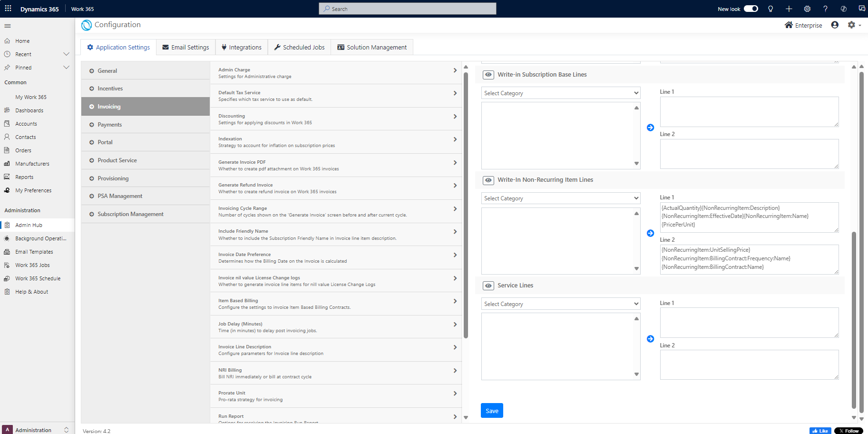Open the Generate Invoice PDF setting
Image resolution: width=868 pixels, height=434 pixels.
click(x=336, y=166)
